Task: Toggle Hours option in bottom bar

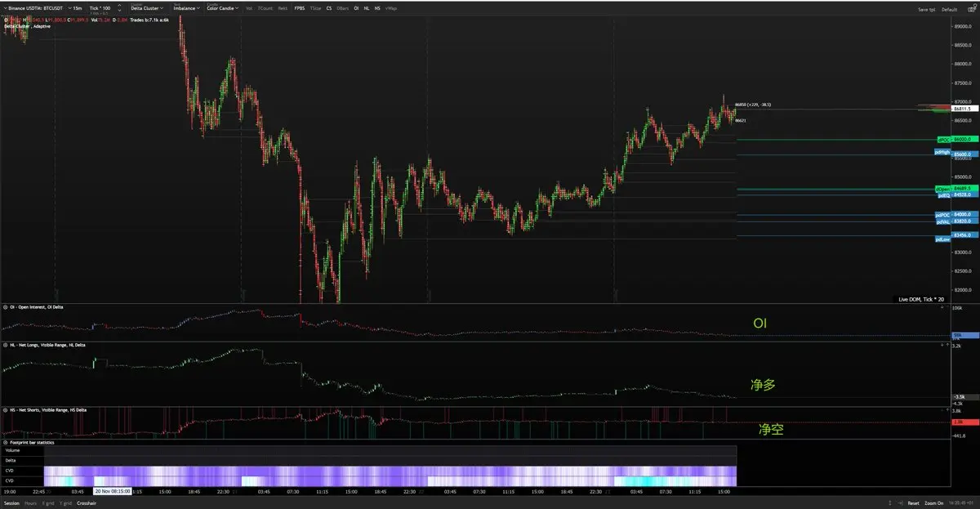Action: click(x=30, y=503)
